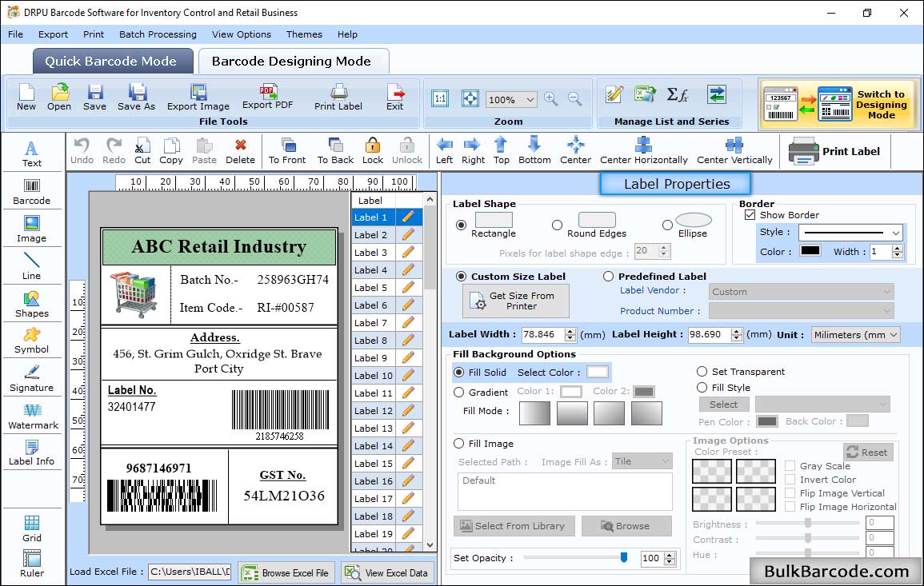The height and width of the screenshot is (586, 924).
Task: Select the Rectangle label shape
Action: coord(462,225)
